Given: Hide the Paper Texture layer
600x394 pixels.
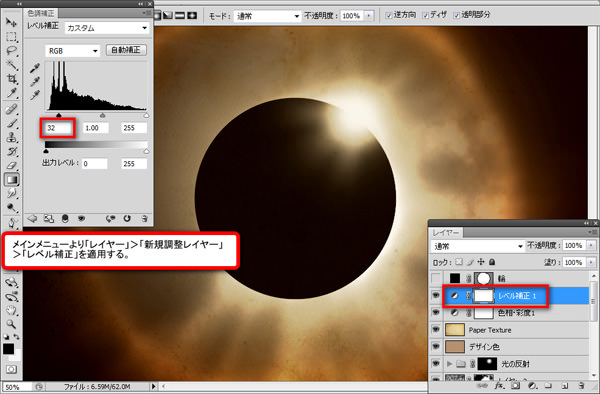Looking at the screenshot, I should (436, 329).
